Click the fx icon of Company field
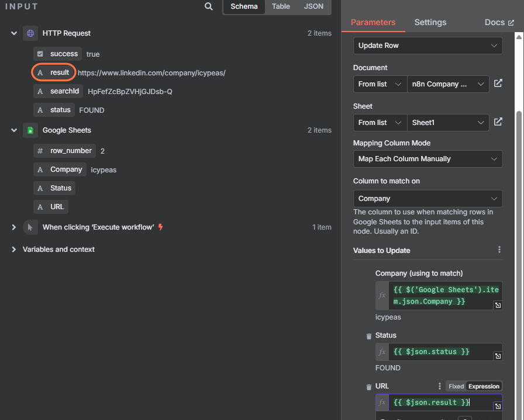Viewport: 524px width, 420px height. pyautogui.click(x=382, y=296)
